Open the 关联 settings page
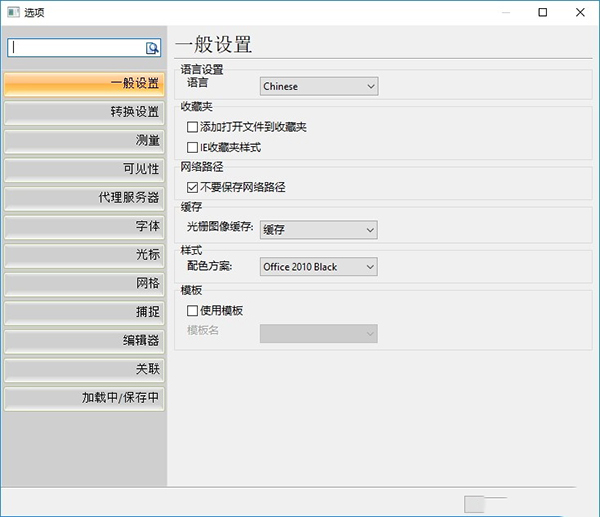The image size is (600, 517). click(84, 369)
